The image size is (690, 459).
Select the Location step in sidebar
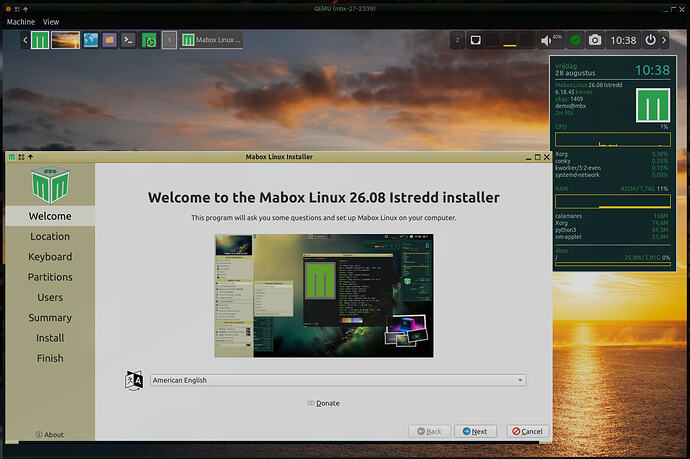pos(50,236)
